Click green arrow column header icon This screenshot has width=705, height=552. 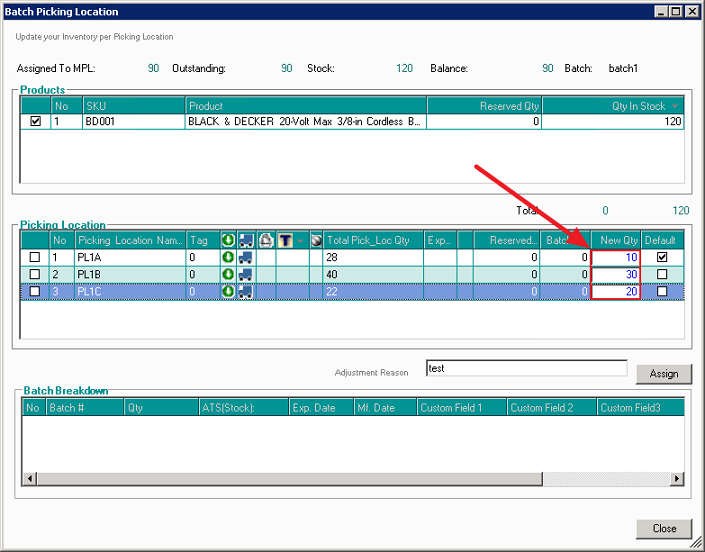pos(228,240)
